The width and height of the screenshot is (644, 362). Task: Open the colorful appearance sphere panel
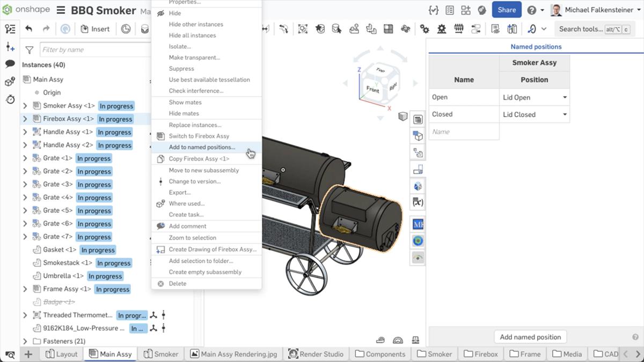[418, 241]
